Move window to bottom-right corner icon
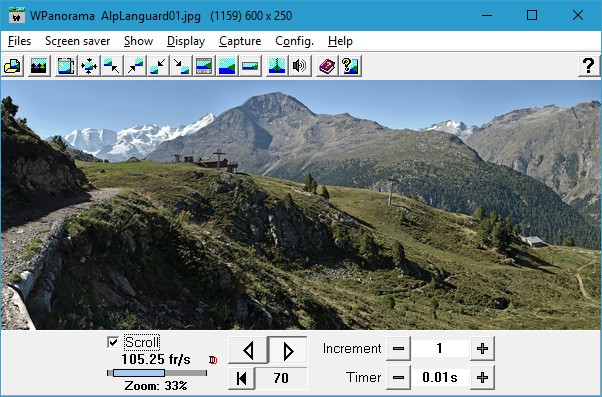Viewport: 602px width, 397px height. point(181,66)
